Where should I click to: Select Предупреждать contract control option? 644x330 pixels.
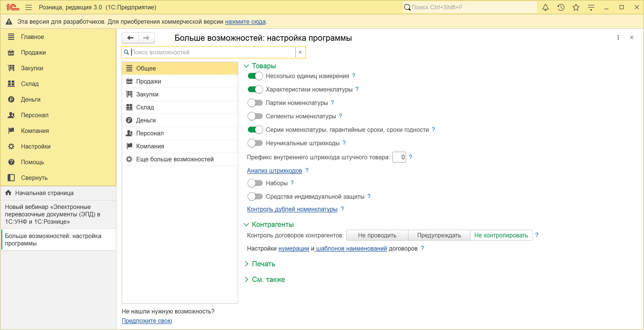[x=439, y=235]
